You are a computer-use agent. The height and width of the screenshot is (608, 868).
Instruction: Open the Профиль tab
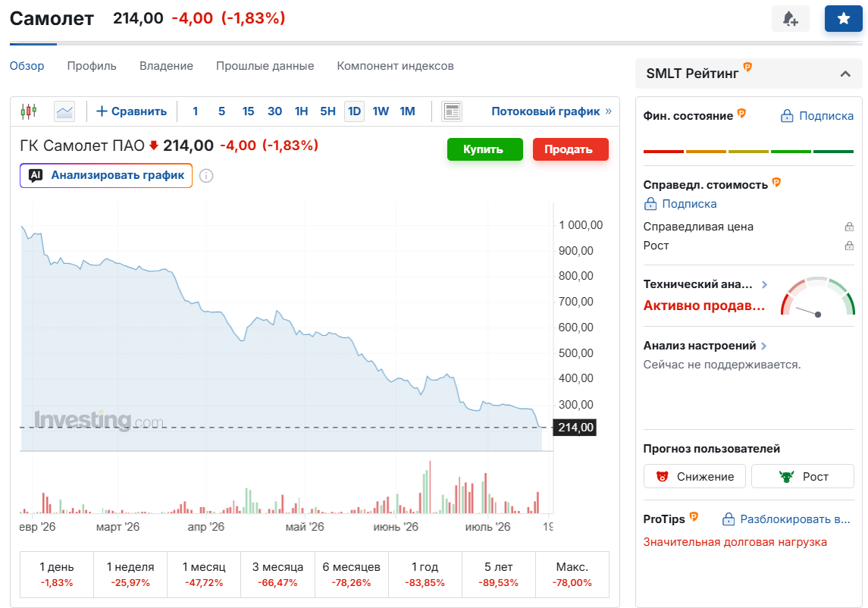tap(92, 66)
